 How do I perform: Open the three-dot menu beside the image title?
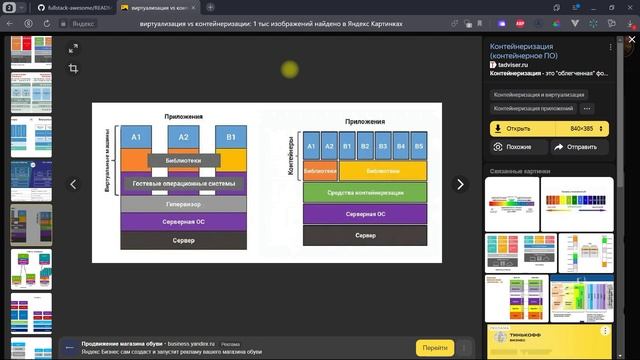(x=610, y=47)
